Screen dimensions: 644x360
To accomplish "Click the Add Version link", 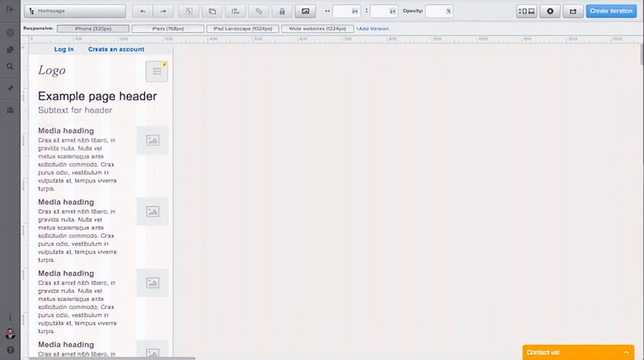I will [x=372, y=28].
